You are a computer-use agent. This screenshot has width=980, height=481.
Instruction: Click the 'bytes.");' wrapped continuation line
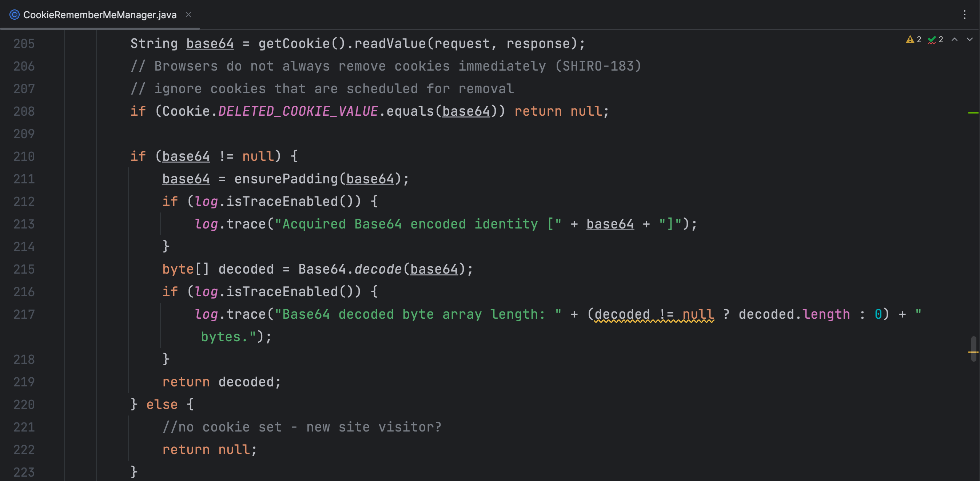pyautogui.click(x=236, y=337)
